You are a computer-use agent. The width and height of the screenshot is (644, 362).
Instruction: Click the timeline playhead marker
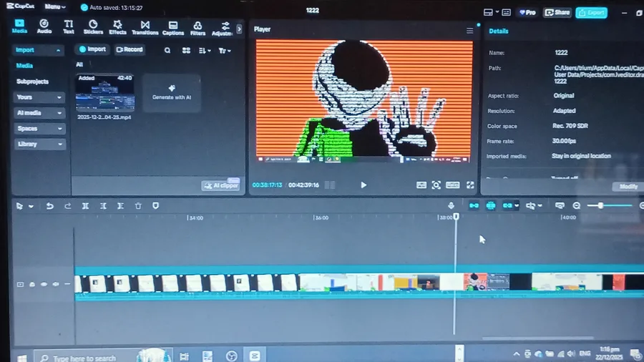(456, 216)
